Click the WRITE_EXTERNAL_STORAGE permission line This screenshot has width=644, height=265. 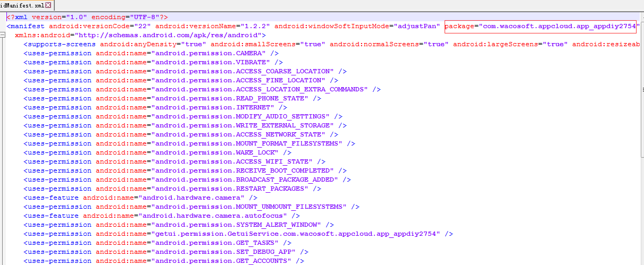tap(185, 125)
